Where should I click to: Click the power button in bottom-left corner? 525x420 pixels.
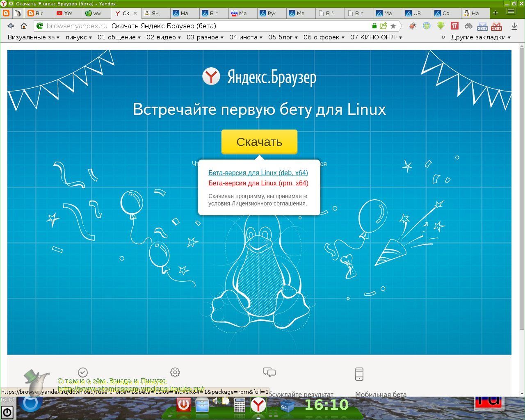tap(7, 412)
